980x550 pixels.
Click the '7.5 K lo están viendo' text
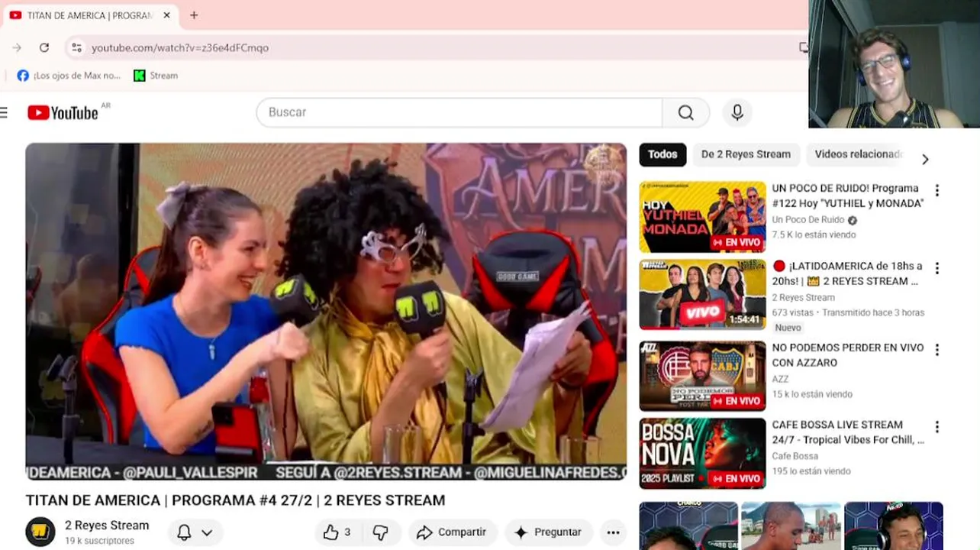[812, 235]
